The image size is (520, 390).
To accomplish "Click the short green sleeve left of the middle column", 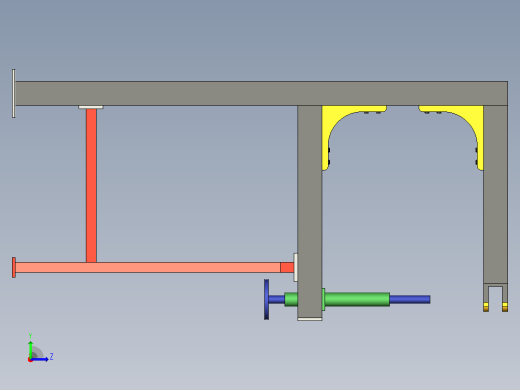I will (x=291, y=299).
